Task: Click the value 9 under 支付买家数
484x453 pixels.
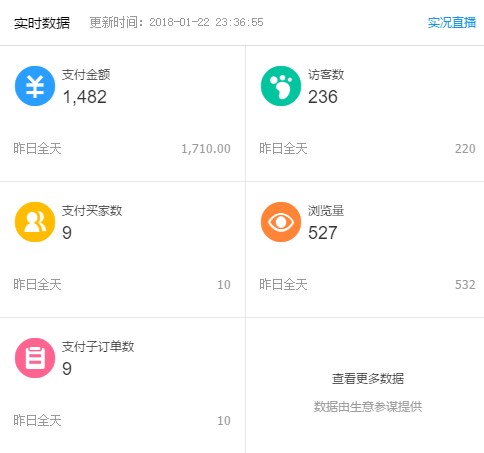Action: 67,233
